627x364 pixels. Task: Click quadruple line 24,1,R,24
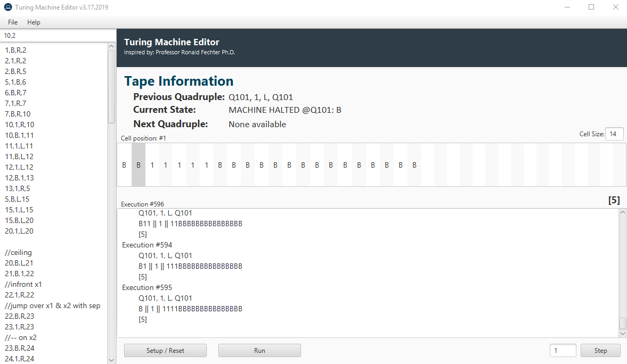tap(20, 359)
